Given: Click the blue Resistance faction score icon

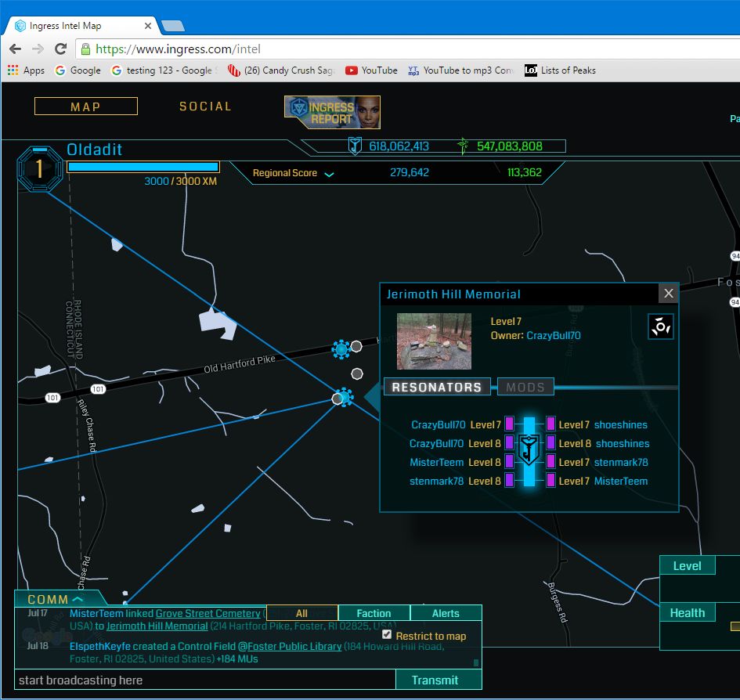Looking at the screenshot, I should click(x=355, y=146).
